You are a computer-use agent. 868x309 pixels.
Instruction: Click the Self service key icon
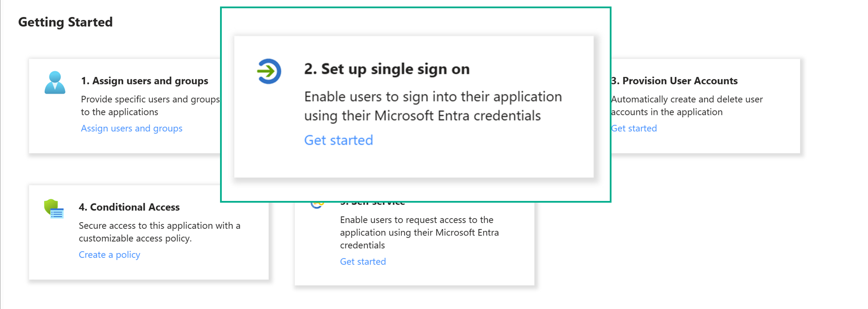click(x=316, y=204)
